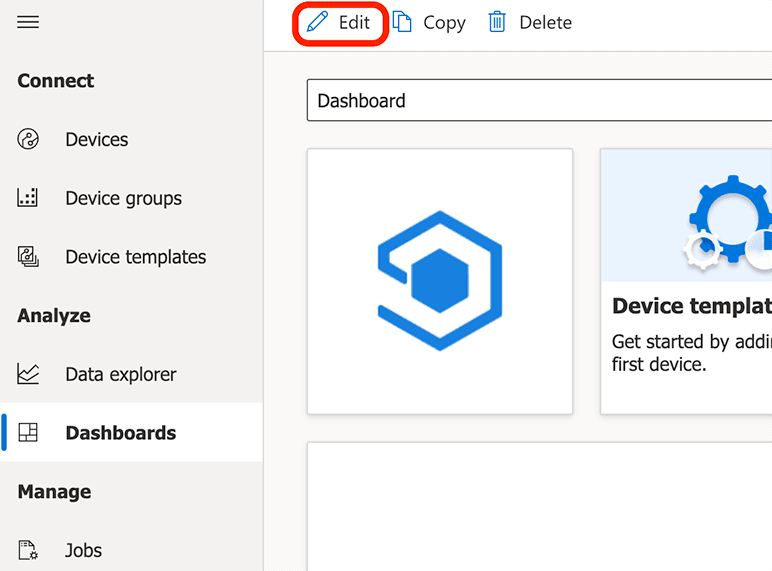
Task: Delete the dashboard via Delete label
Action: coord(546,23)
